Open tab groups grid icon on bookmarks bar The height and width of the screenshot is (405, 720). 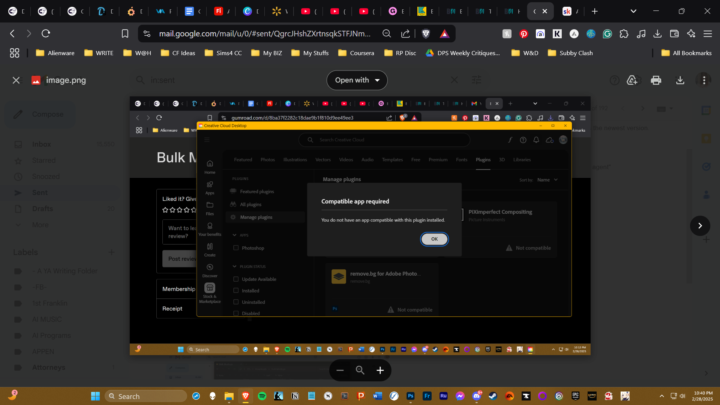pos(15,53)
